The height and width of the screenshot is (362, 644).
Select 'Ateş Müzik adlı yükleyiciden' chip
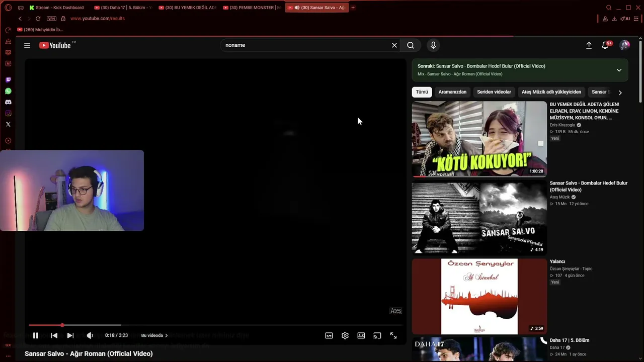pos(551,92)
